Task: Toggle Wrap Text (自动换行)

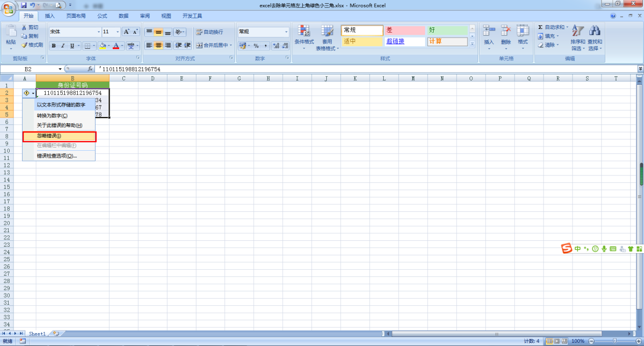Action: click(210, 32)
